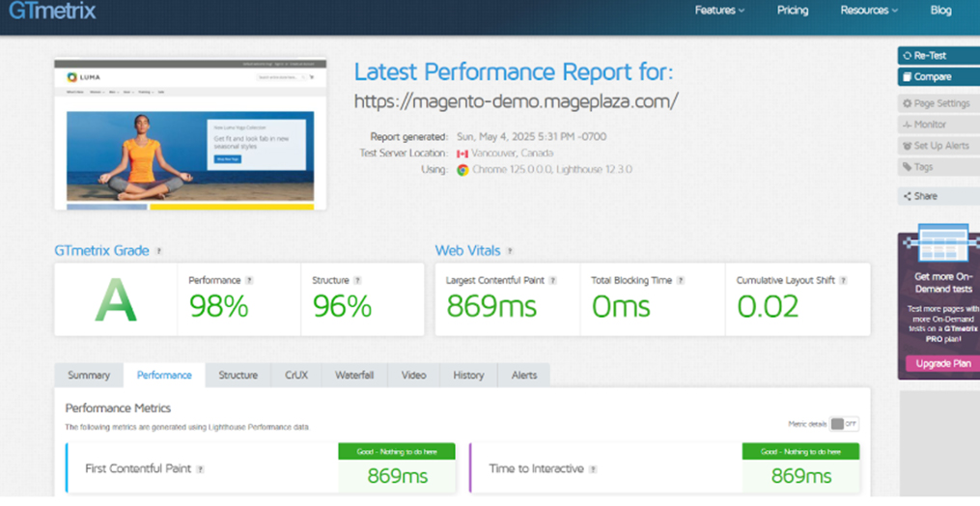The image size is (980, 506).
Task: Click the Canada flag icon
Action: coord(462,154)
